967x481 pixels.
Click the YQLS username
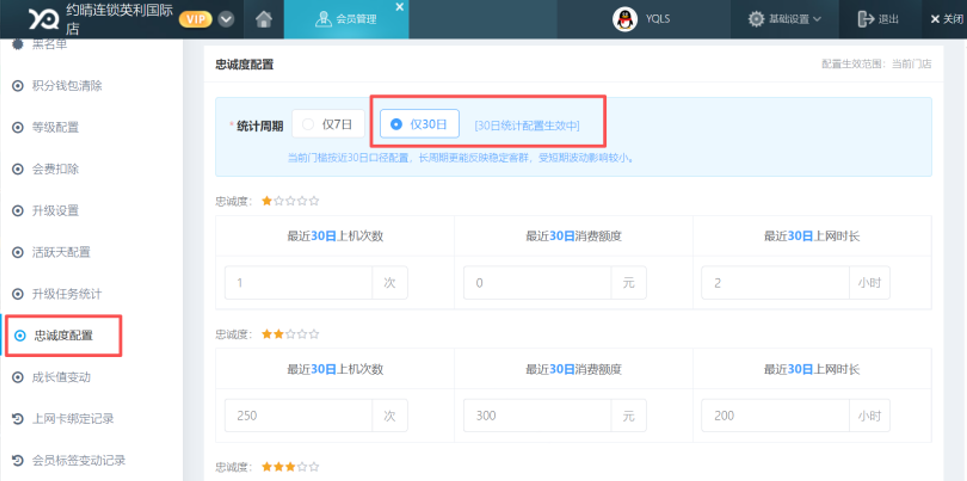(657, 19)
